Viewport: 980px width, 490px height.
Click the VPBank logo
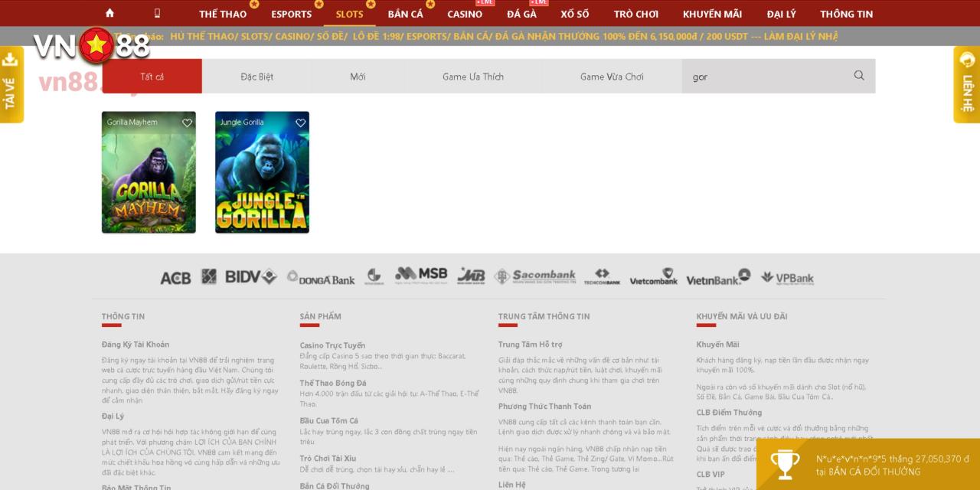787,278
